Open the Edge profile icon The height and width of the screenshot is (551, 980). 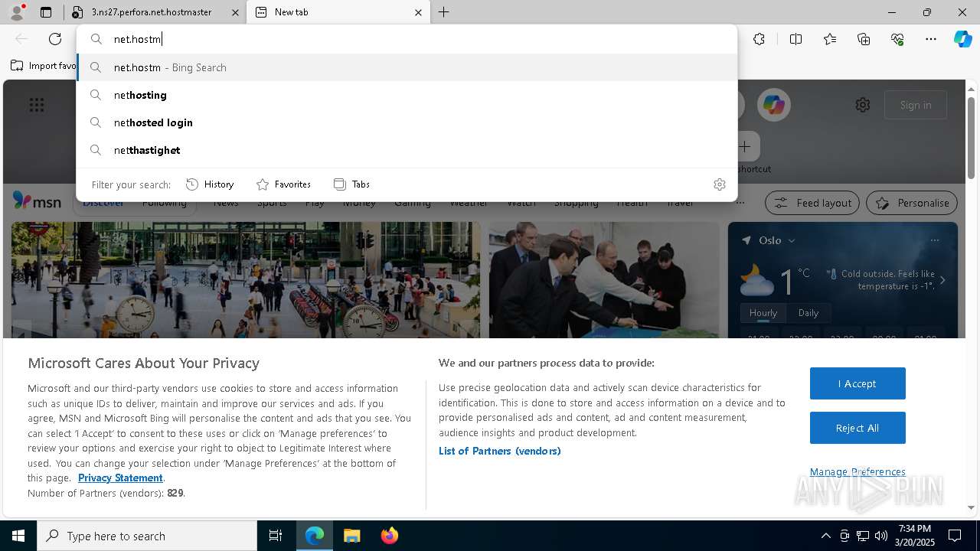pos(17,12)
